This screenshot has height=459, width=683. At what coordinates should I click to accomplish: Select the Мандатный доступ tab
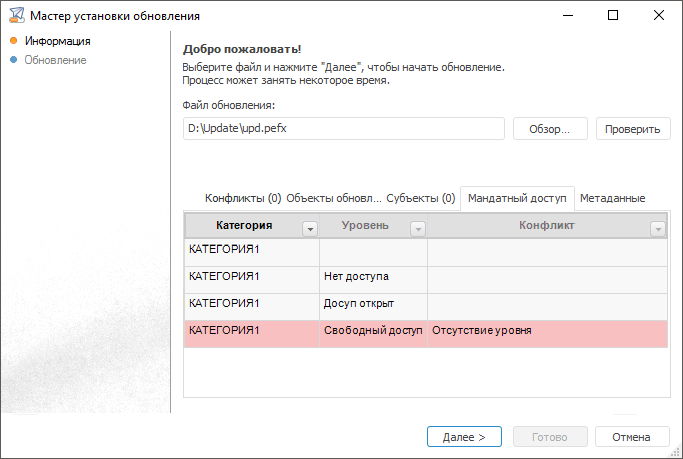point(516,198)
